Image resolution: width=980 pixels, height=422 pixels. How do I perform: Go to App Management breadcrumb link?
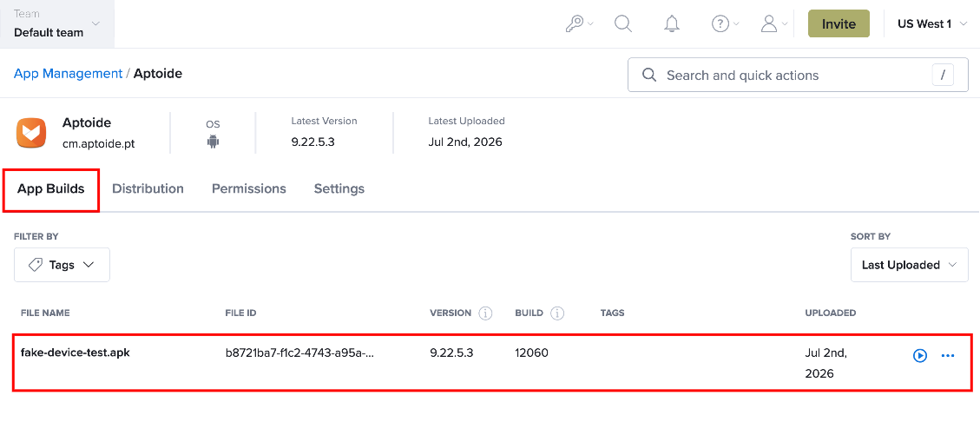click(x=68, y=73)
